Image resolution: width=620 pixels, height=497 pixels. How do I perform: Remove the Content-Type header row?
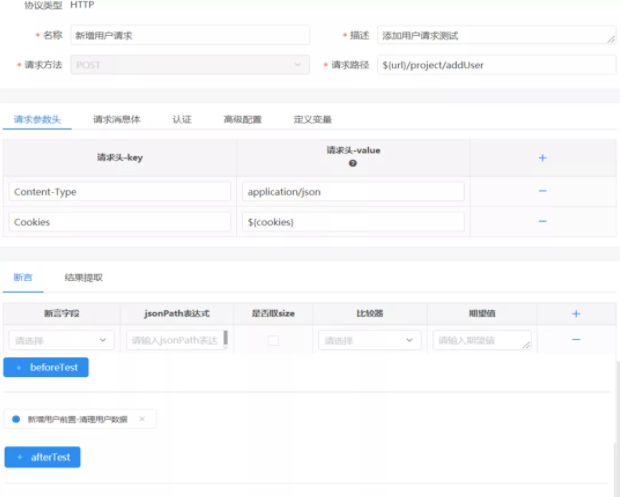(542, 191)
